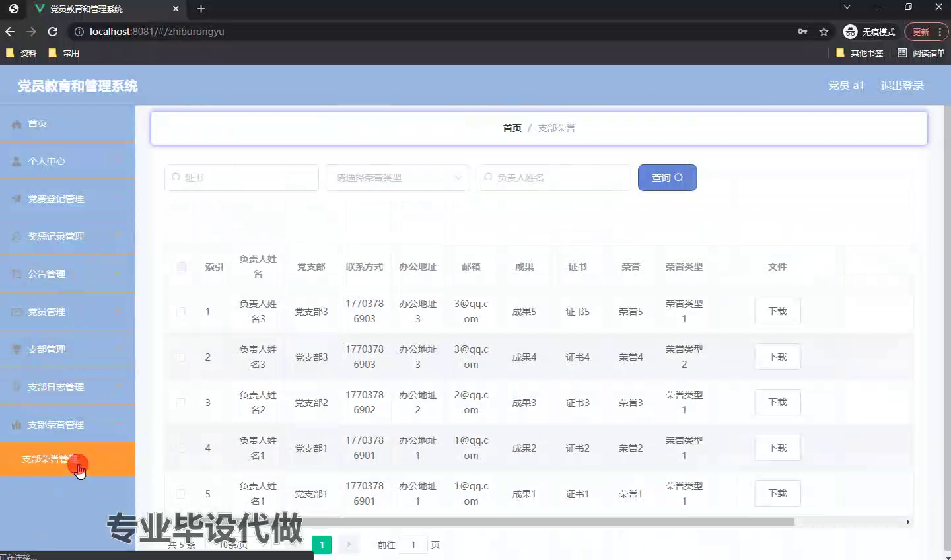
Task: Expand 党费登记管理 sidebar menu
Action: click(67, 199)
